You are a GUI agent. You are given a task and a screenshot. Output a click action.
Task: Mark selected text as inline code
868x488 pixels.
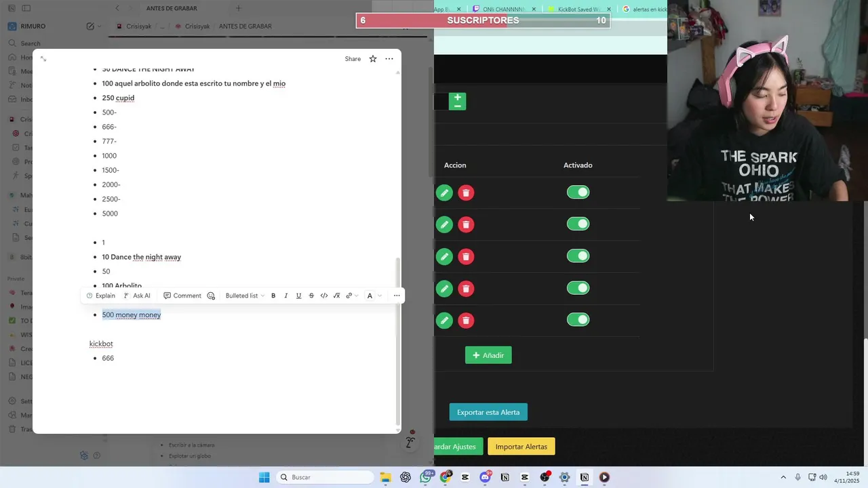[324, 296]
